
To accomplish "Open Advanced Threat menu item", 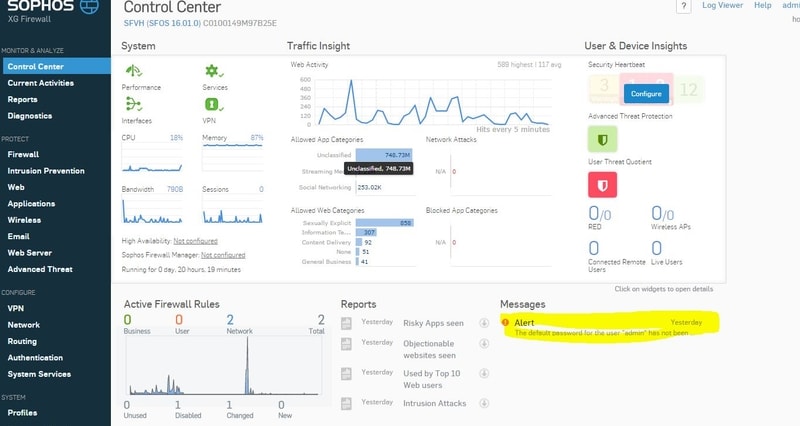I will click(x=40, y=269).
